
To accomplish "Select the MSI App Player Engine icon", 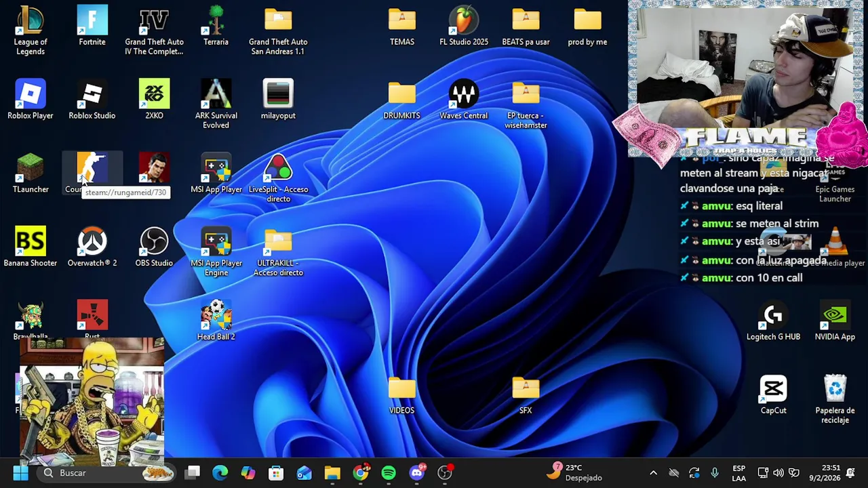I will pyautogui.click(x=216, y=252).
